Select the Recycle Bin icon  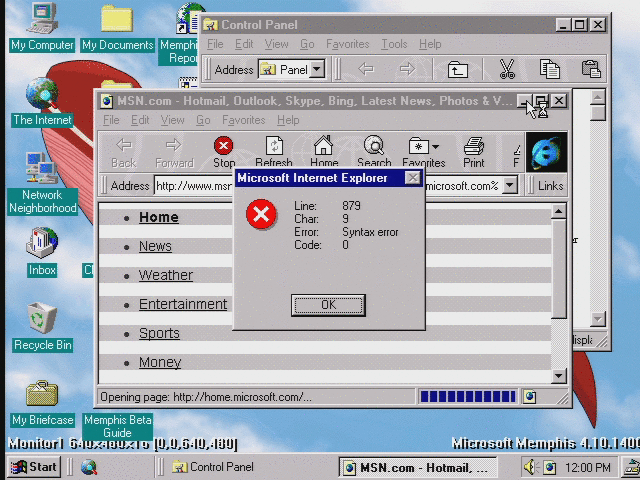tap(42, 318)
